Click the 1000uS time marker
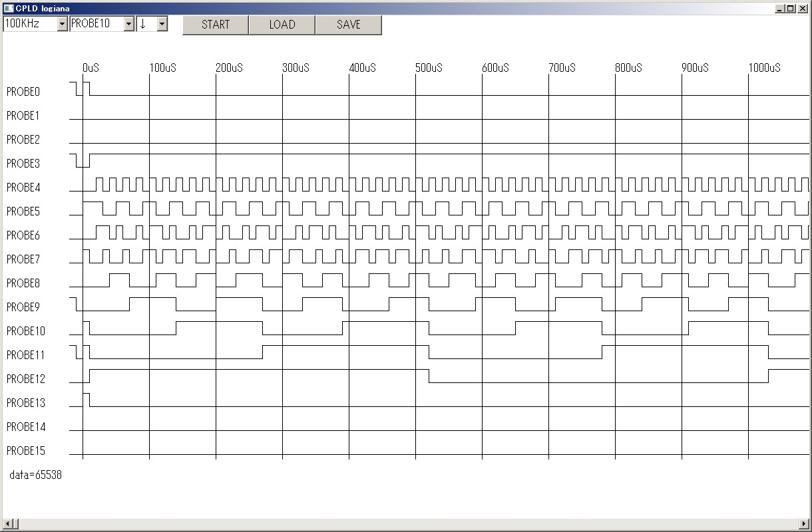 pyautogui.click(x=765, y=68)
